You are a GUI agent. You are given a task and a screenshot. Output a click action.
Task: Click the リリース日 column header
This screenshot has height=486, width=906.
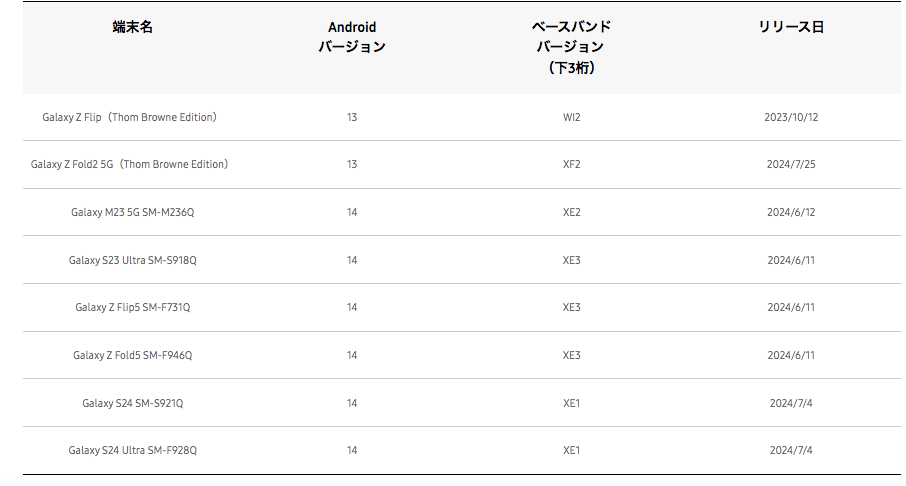791,28
